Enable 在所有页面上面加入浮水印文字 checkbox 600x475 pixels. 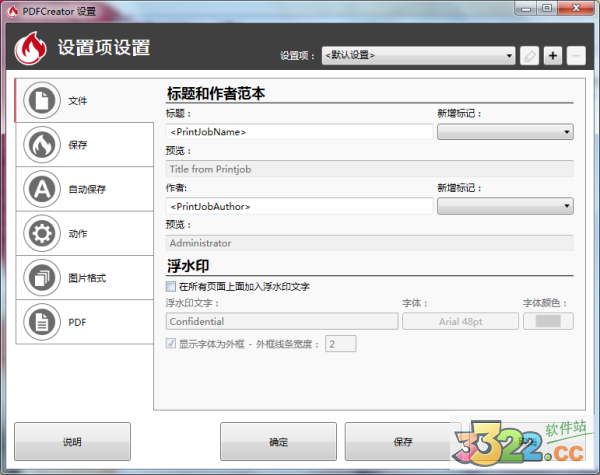point(171,286)
